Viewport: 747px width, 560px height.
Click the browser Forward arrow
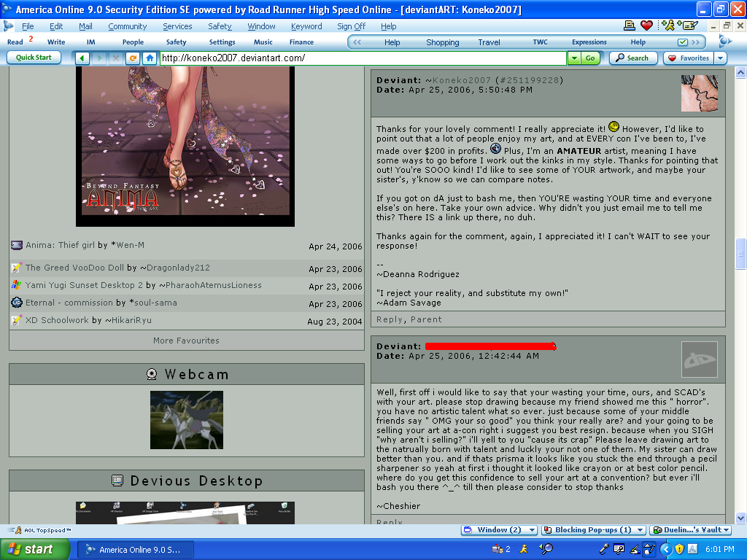click(99, 58)
